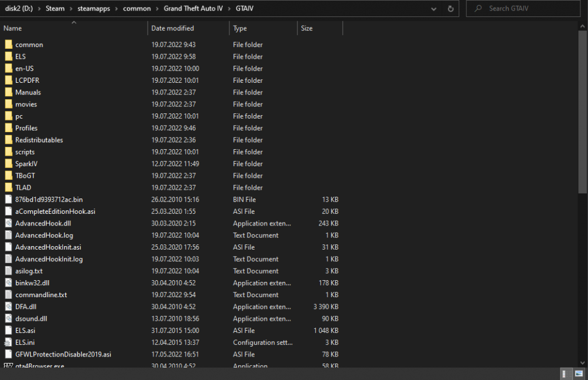Click the BIN File type cell

point(245,199)
